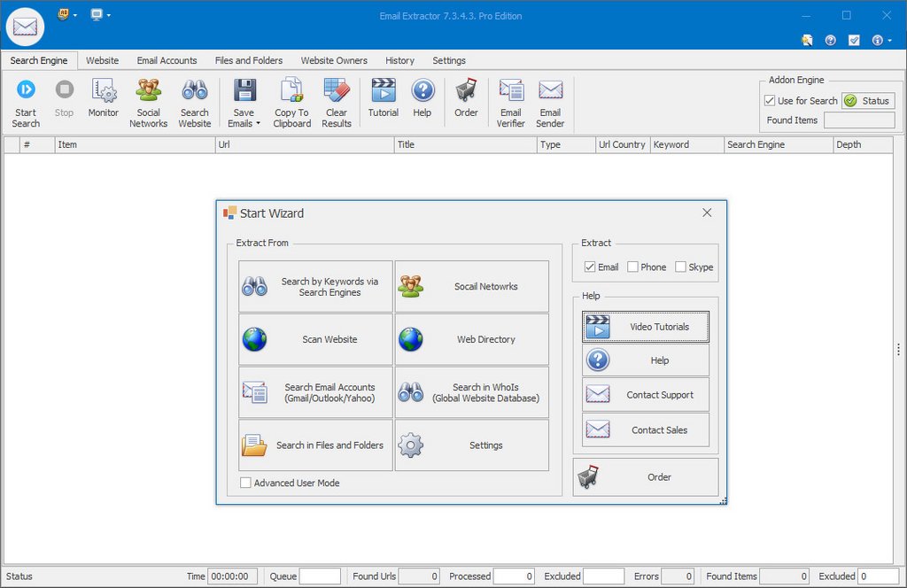
Task: Click the star bookmark icon in title bar
Action: click(x=807, y=40)
